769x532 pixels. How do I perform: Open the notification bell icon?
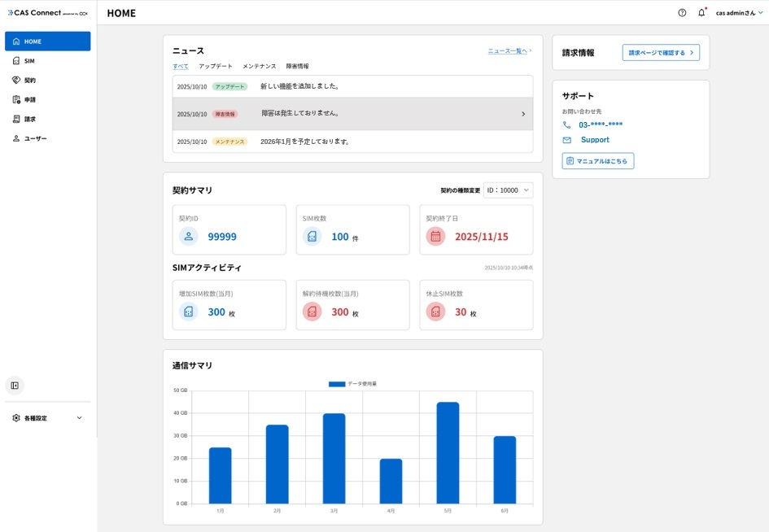pos(701,13)
